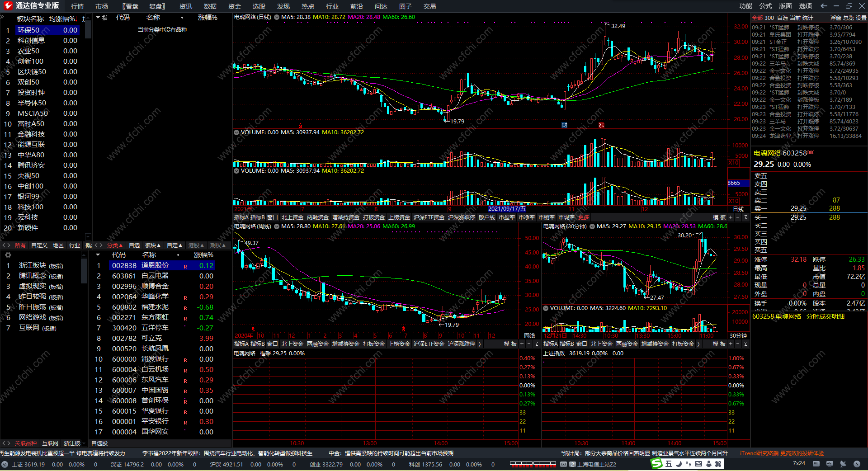Click the connection signal icon beside 上海电信主站Z2
The height and width of the screenshot is (471, 868).
pos(563,464)
